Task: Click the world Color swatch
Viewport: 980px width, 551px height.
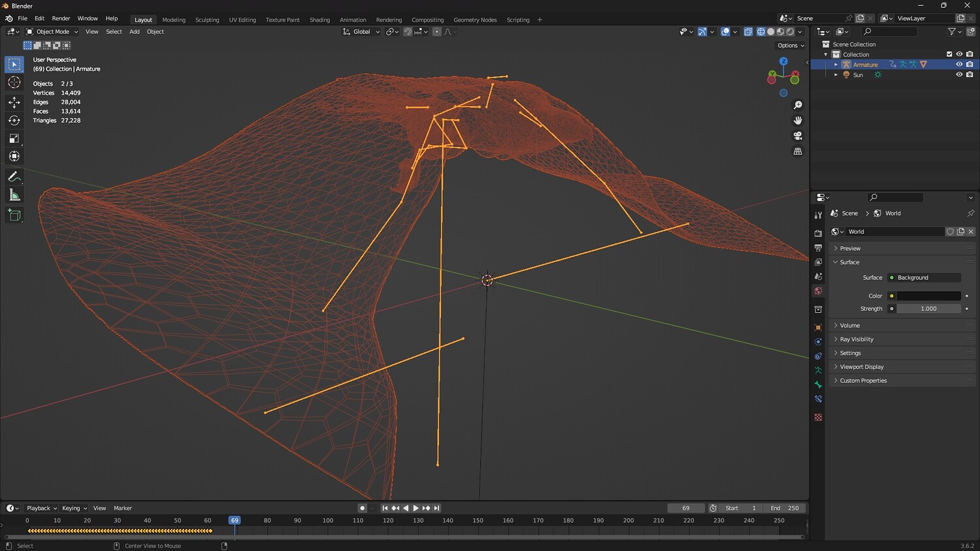Action: pos(928,296)
